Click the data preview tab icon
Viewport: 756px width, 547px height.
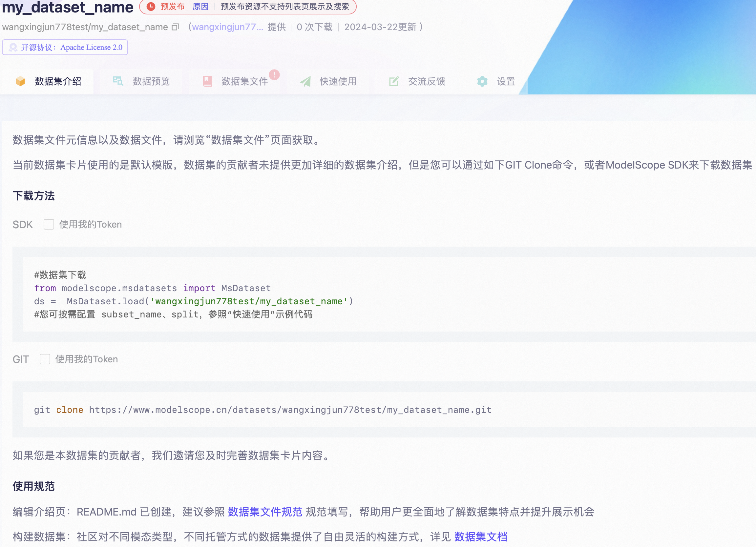click(118, 81)
